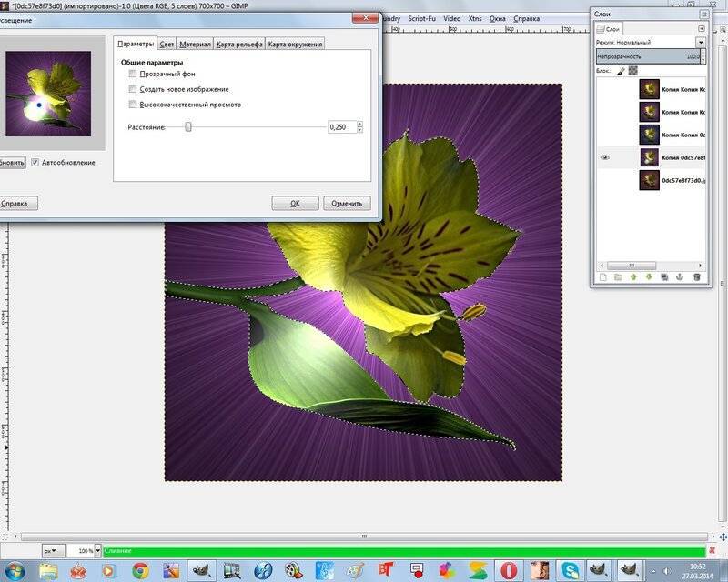Screen dimensions: 728x582
Task: Open the Режим layer mode dropdown
Action: pyautogui.click(x=700, y=42)
